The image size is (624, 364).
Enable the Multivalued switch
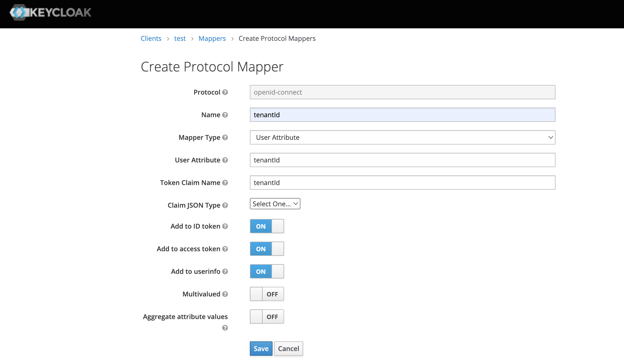pos(267,294)
